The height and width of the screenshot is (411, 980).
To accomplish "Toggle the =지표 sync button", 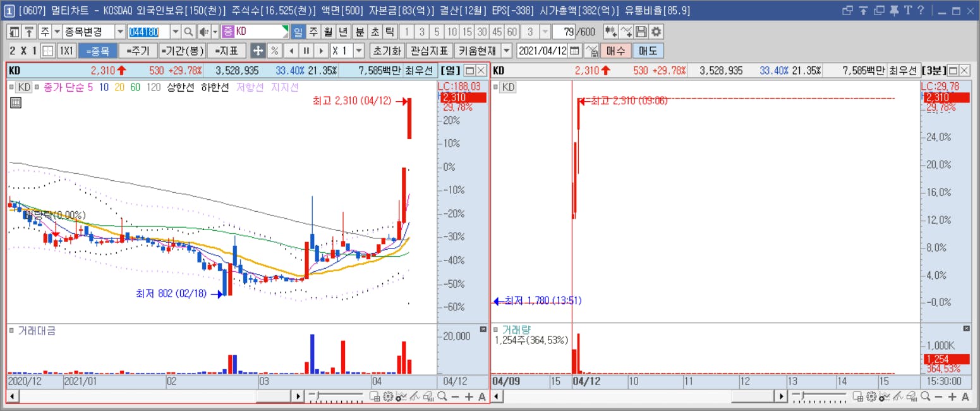I will [x=226, y=51].
